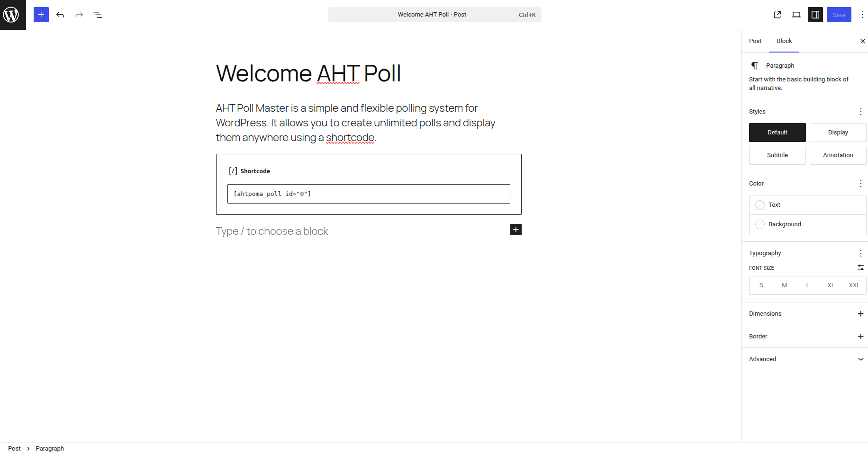The width and height of the screenshot is (868, 452).
Task: Add a Dimensions option with plus
Action: point(860,314)
